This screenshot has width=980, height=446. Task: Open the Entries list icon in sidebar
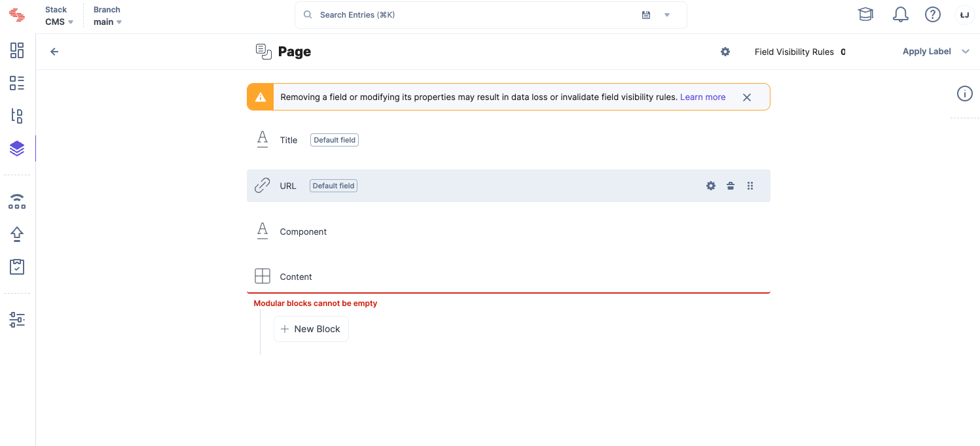(x=17, y=83)
